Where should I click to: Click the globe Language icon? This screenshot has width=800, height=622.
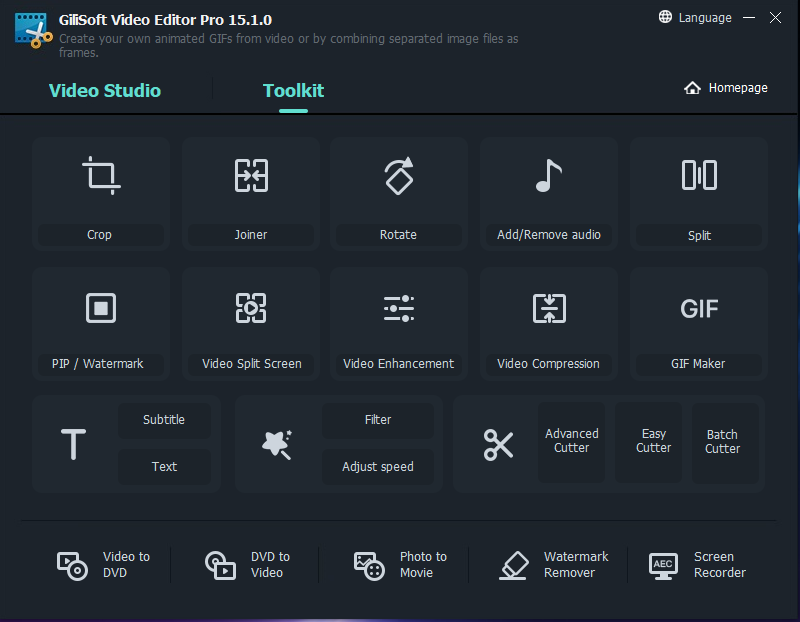(x=665, y=17)
